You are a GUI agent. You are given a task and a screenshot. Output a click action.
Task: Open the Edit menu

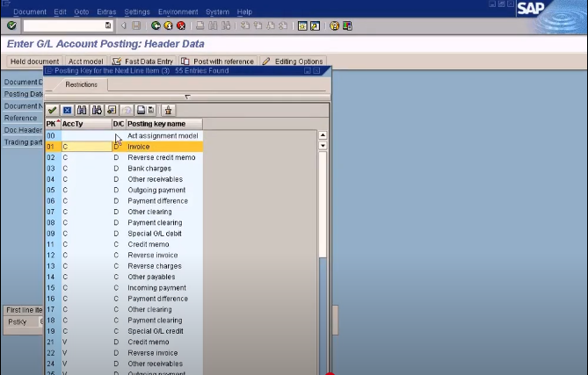[x=60, y=12]
